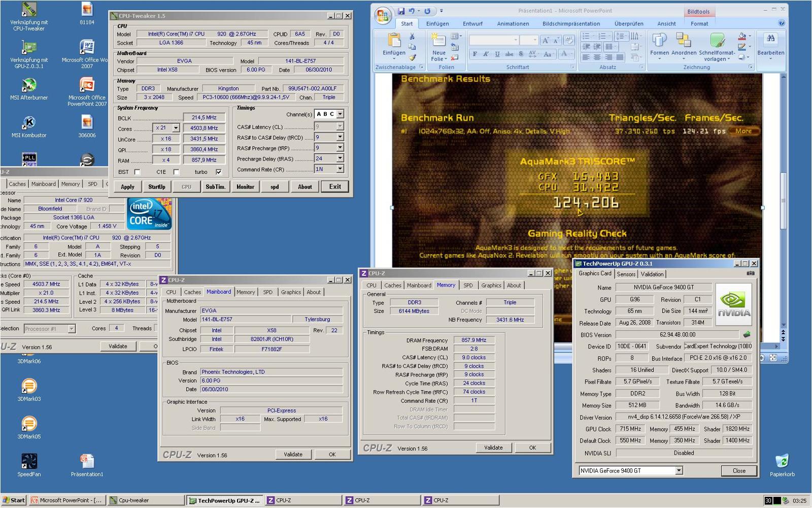Click the GPU-Z camera screenshot icon
Image resolution: width=812 pixels, height=508 pixels.
pos(750,273)
